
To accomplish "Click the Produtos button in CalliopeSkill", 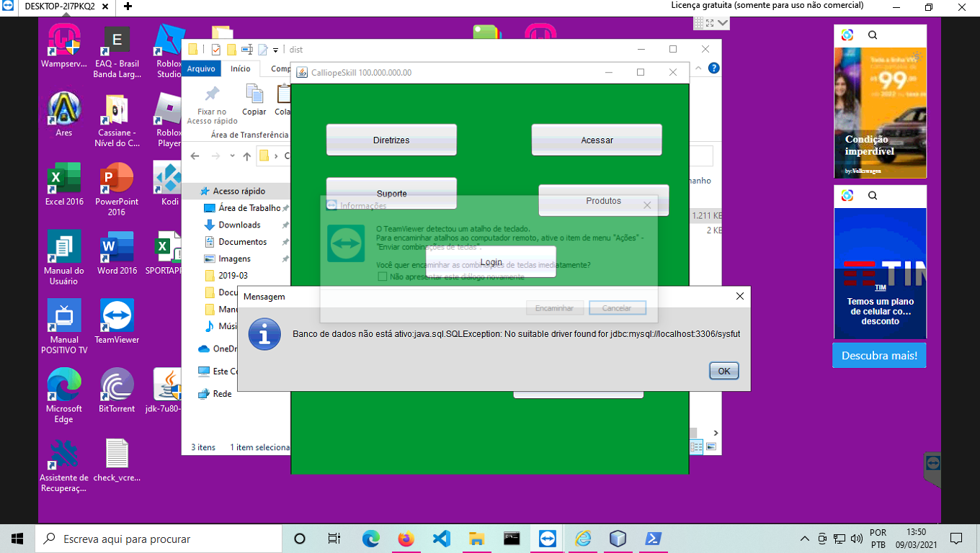I will click(604, 201).
